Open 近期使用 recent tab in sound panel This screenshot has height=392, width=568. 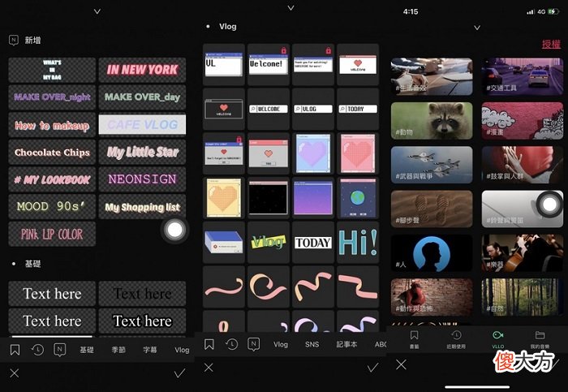[x=456, y=339]
